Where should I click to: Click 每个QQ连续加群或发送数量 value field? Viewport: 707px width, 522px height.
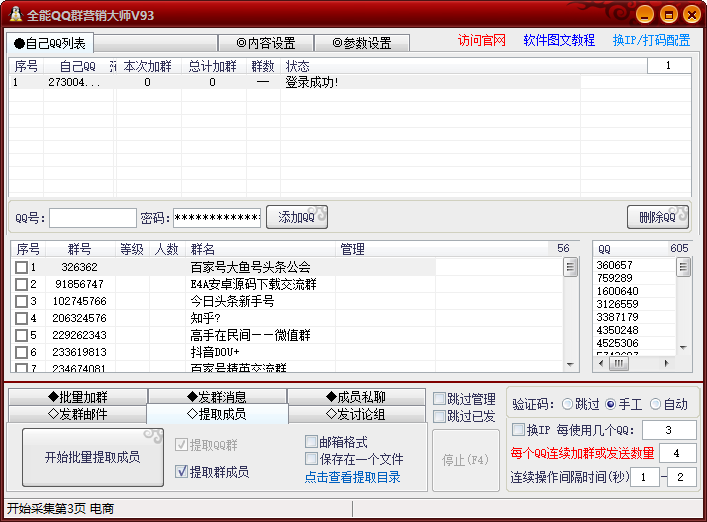(678, 453)
